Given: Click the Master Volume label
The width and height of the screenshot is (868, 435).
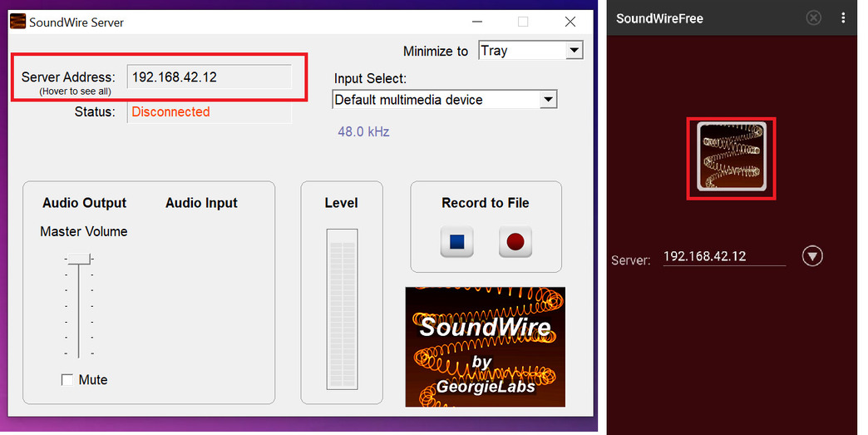Looking at the screenshot, I should click(84, 231).
